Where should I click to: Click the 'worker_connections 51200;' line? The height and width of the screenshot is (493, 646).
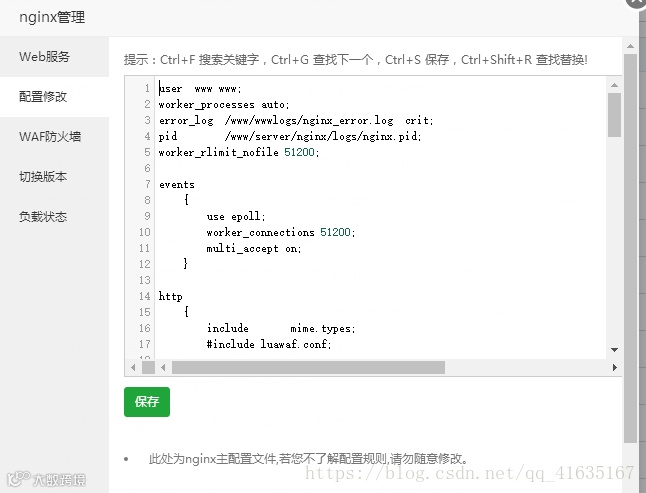(x=281, y=232)
